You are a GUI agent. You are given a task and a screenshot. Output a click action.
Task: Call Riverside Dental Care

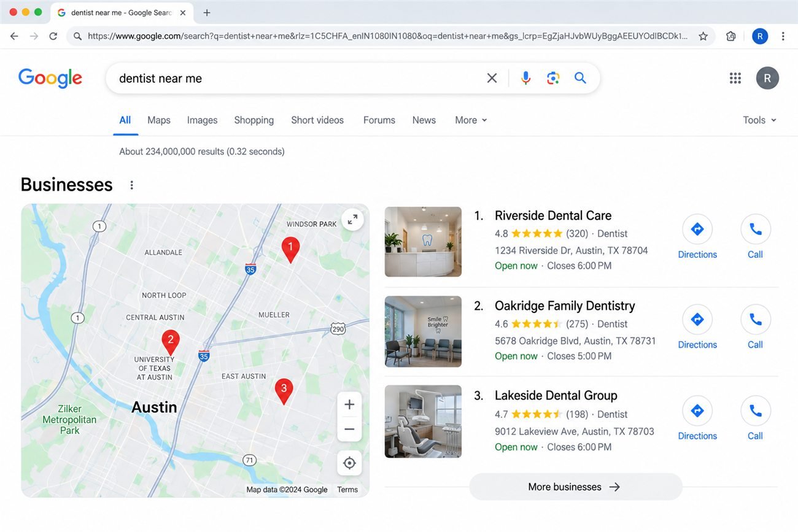coord(756,237)
